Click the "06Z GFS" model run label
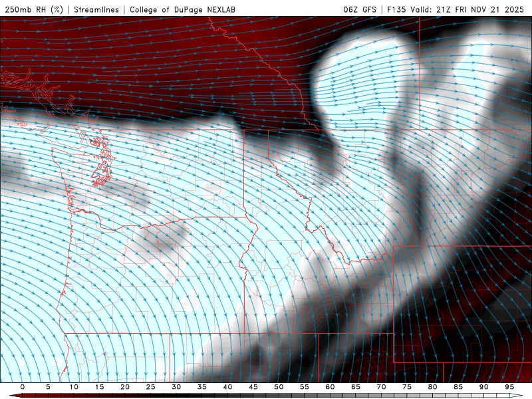 pyautogui.click(x=360, y=9)
